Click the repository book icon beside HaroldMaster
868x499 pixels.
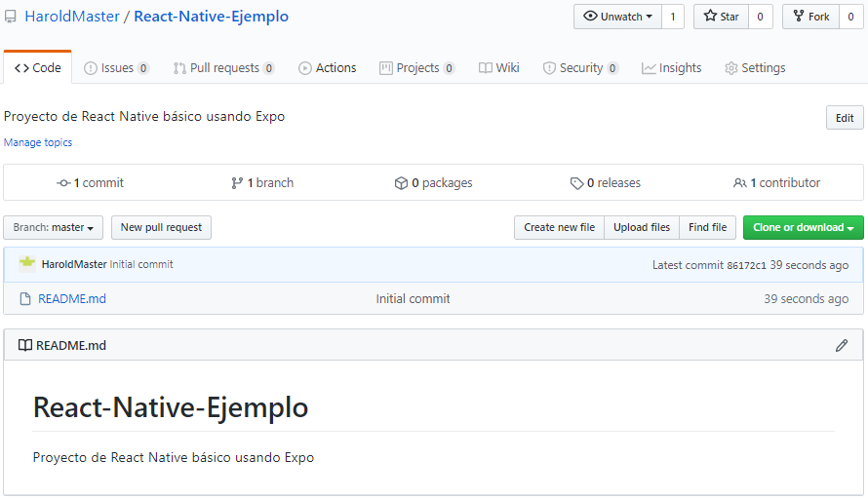click(11, 18)
